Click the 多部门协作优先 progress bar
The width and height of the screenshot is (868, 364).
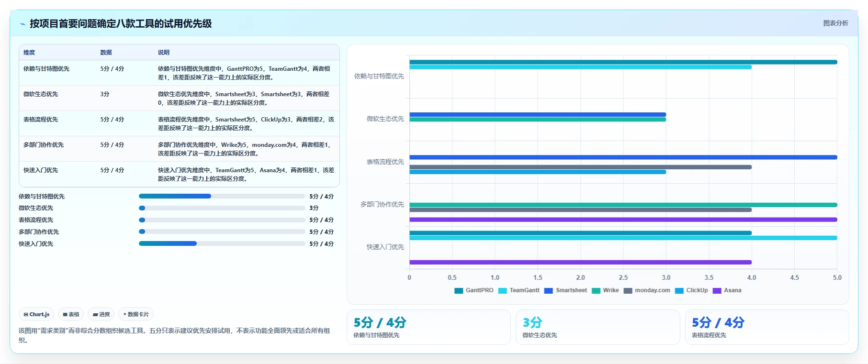(222, 232)
